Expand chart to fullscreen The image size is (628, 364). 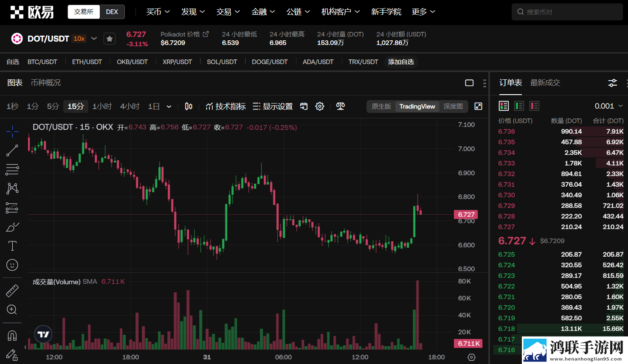(x=479, y=106)
